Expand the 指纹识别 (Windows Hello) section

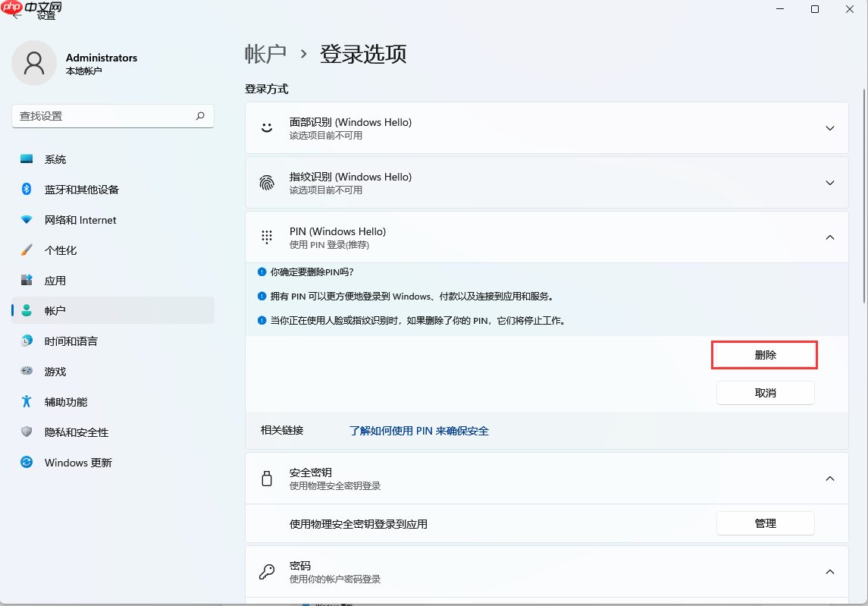tap(829, 182)
